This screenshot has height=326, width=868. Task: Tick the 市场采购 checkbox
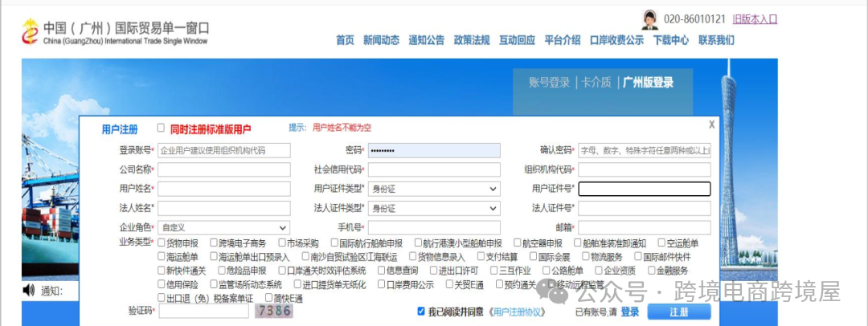pos(282,242)
